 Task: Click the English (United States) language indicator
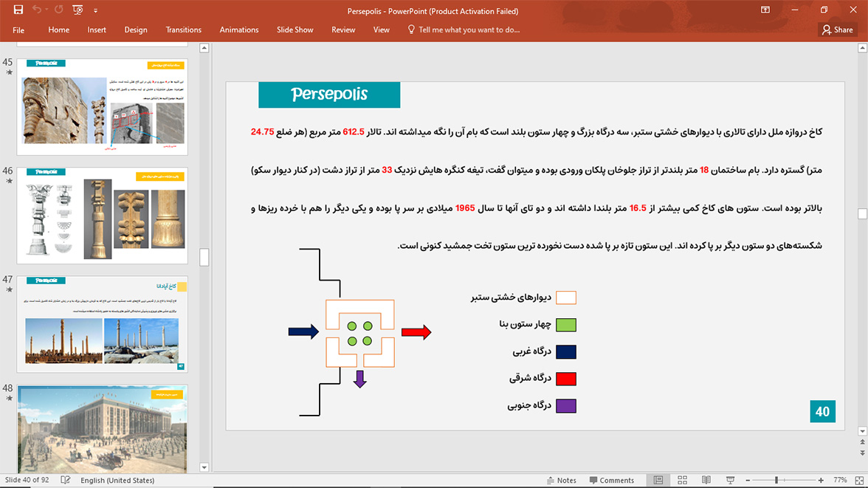click(x=117, y=480)
